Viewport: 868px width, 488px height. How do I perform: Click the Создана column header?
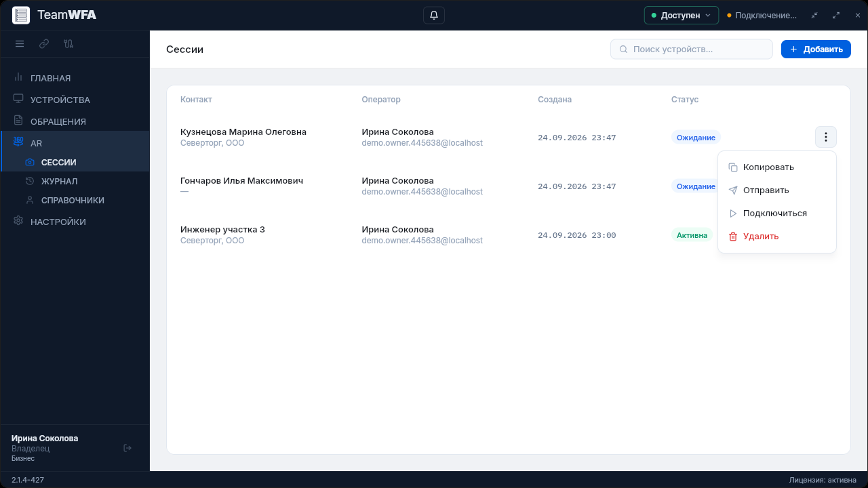point(555,100)
